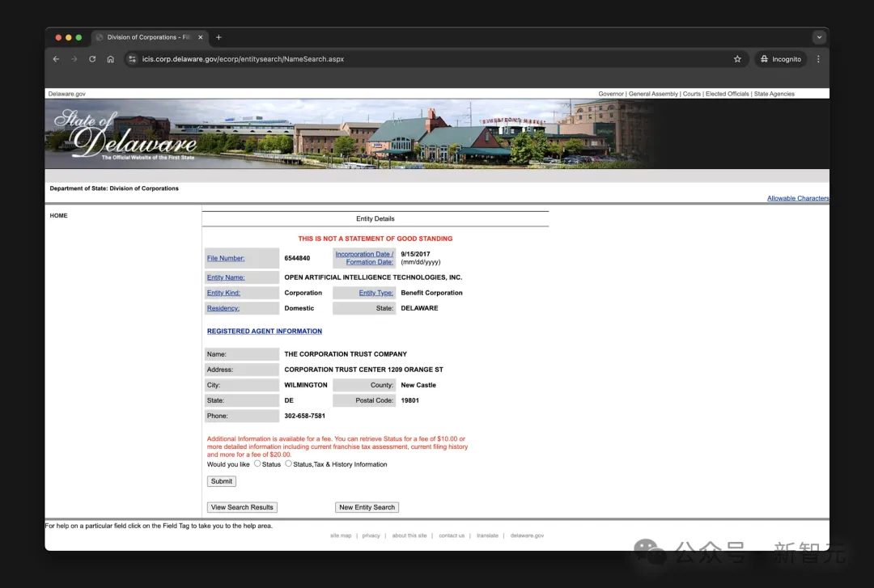Open Registered Agent Information link
This screenshot has height=588, width=874.
(x=264, y=331)
